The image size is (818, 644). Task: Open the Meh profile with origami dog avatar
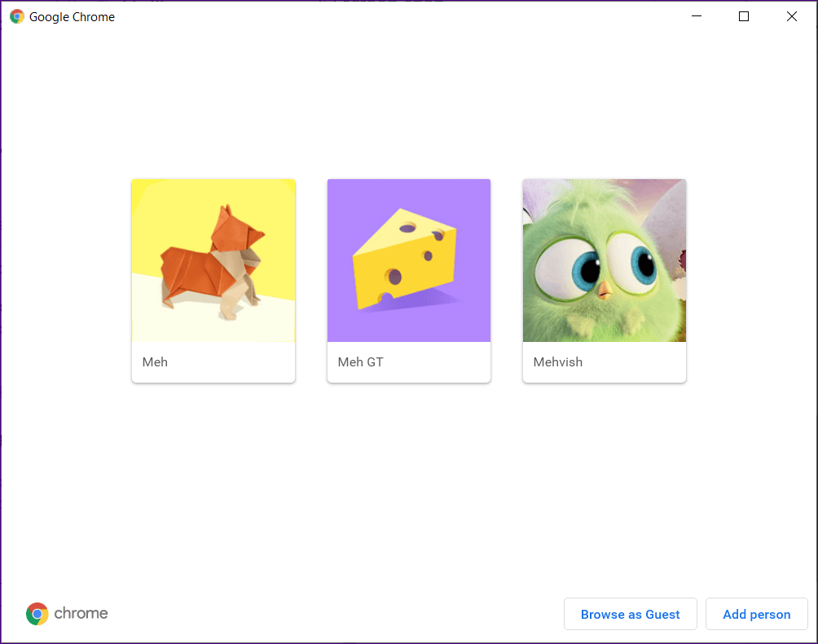tap(213, 281)
